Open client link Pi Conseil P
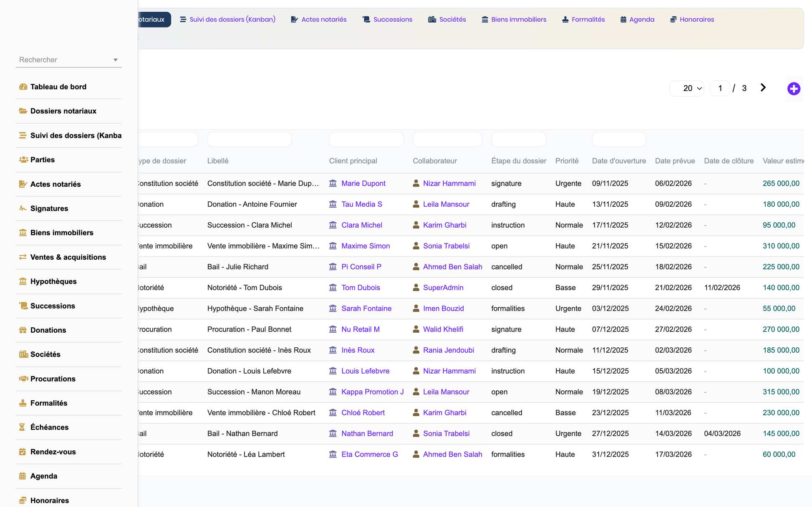This screenshot has width=812, height=507. (x=361, y=266)
